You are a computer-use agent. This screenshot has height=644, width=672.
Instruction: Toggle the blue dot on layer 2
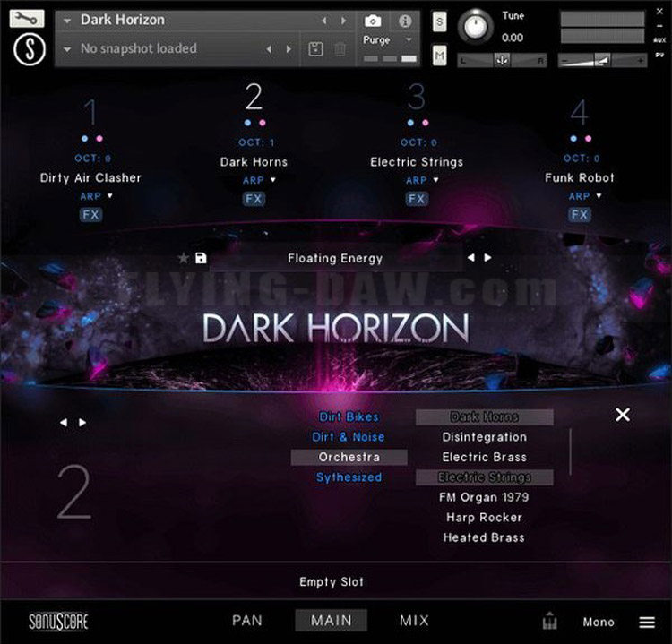(x=247, y=123)
